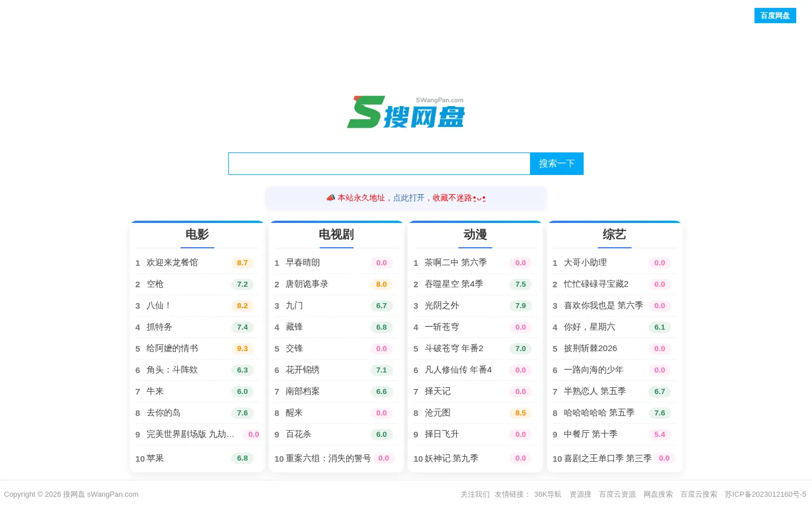The height and width of the screenshot is (508, 812).
Task: Open movie 欢迎来龙餐馆
Action: coord(173,262)
